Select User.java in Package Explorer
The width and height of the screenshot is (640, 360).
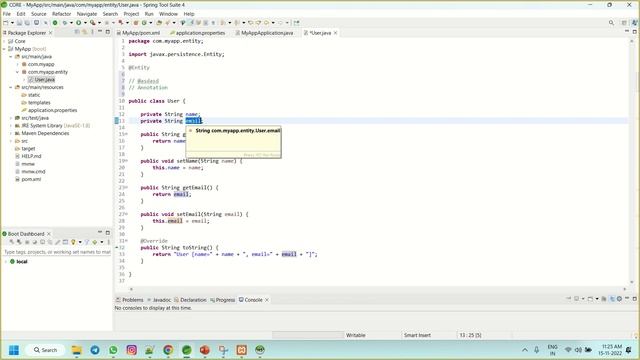tap(42, 80)
